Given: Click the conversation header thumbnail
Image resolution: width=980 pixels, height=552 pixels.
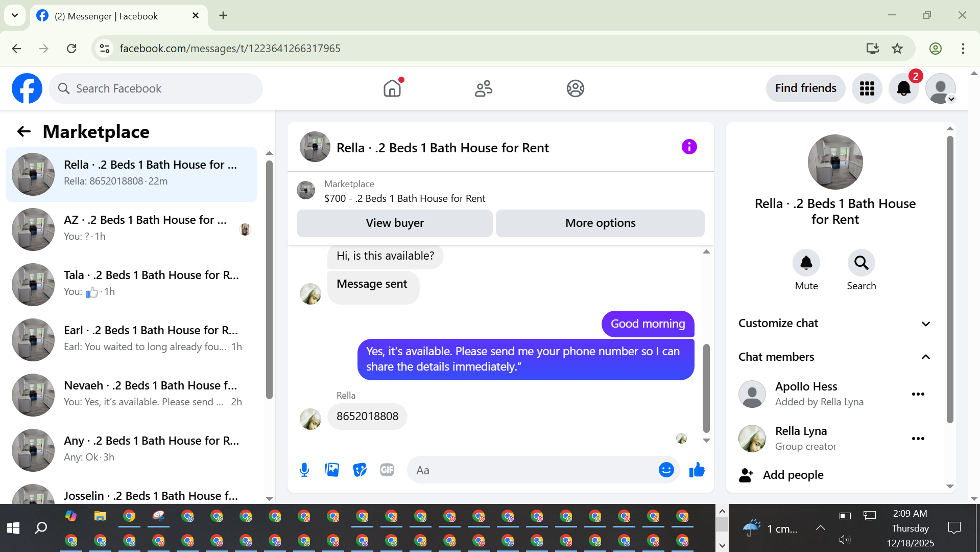Looking at the screenshot, I should tap(315, 147).
